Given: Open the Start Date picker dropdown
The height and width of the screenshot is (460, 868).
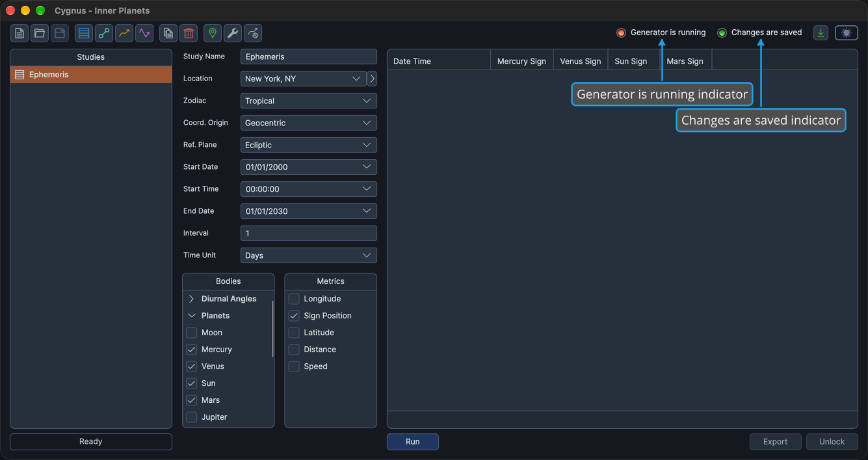Looking at the screenshot, I should tap(309, 167).
